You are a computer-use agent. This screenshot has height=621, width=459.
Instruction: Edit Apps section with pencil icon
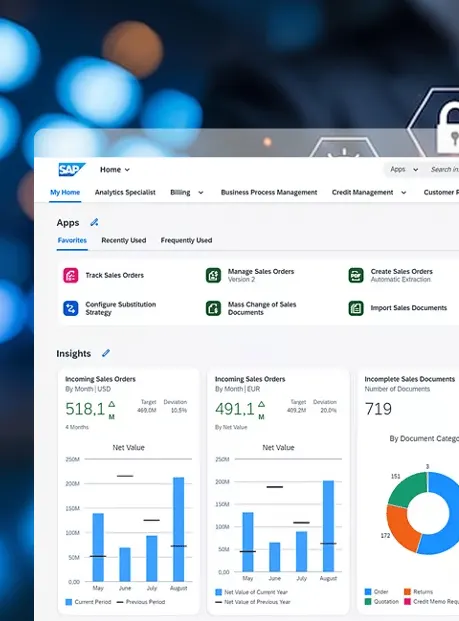[94, 223]
